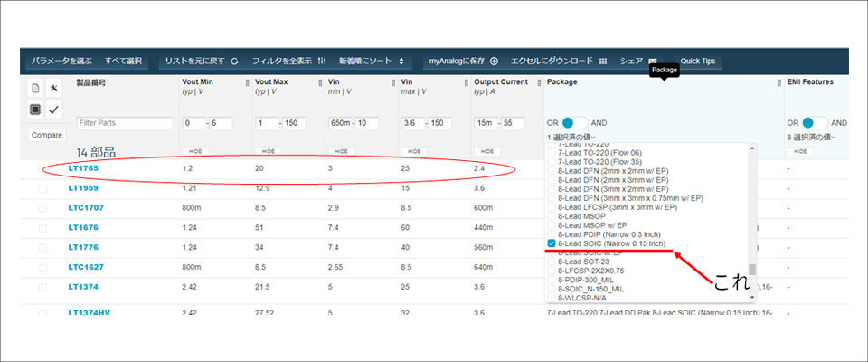Image resolution: width=868 pixels, height=362 pixels.
Task: Open パラメータを選ぶ menu
Action: [61, 61]
